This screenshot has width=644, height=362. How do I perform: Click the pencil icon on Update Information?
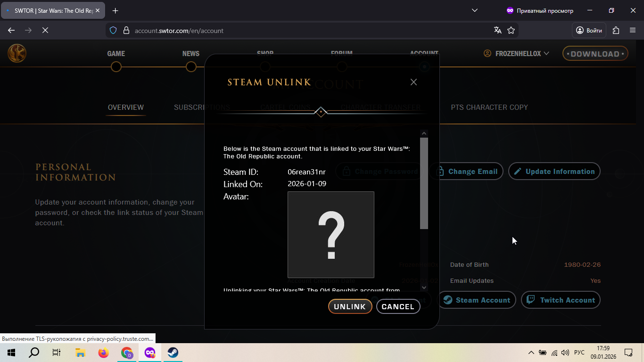[518, 172]
